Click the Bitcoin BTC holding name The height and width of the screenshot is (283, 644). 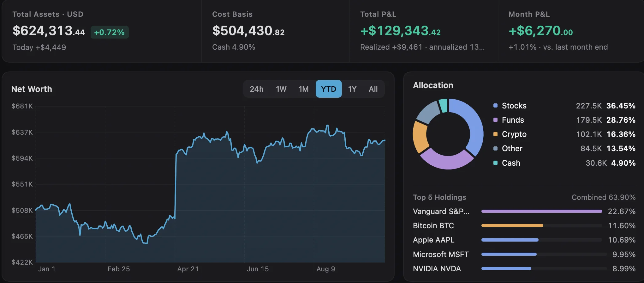click(x=433, y=225)
